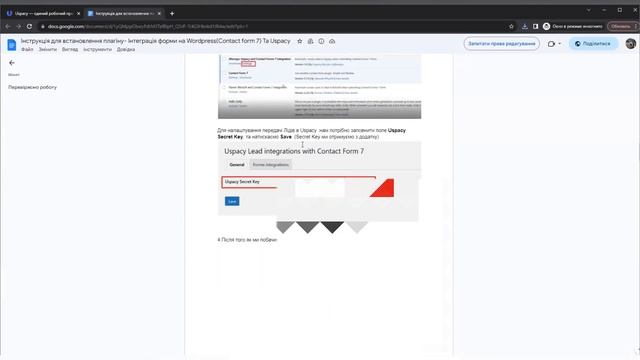Open Google account avatar
Image resolution: width=640 pixels, height=360 pixels.
630,44
